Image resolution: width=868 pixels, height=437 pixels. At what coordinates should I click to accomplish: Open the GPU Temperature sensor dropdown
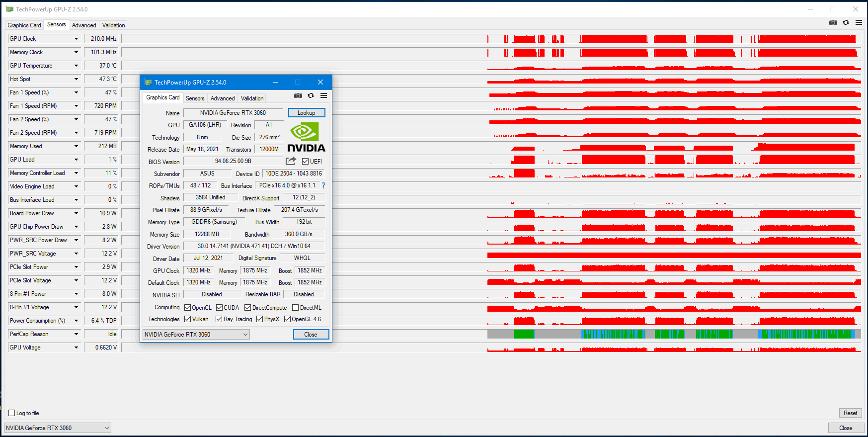tap(76, 66)
